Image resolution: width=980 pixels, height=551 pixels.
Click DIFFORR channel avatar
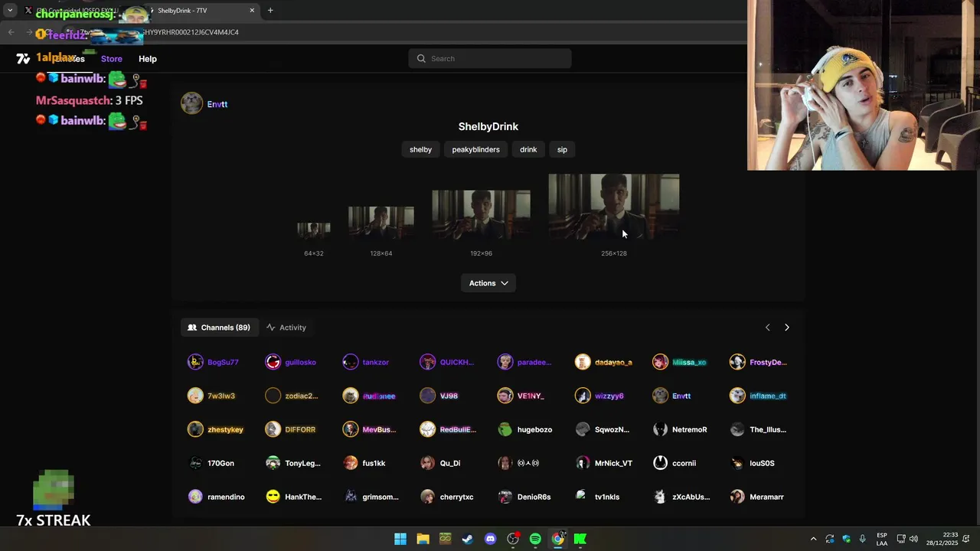(x=273, y=429)
